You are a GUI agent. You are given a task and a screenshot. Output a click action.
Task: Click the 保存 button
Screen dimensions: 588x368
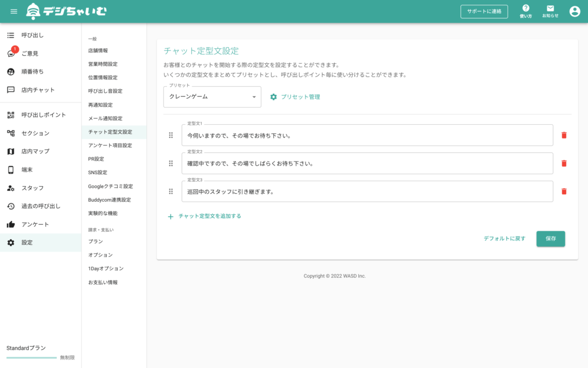click(551, 239)
